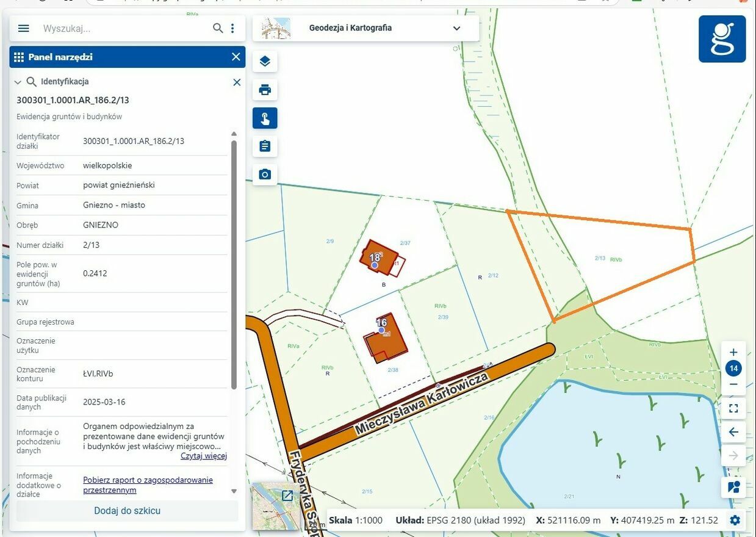This screenshot has width=756, height=537.
Task: Click the X coordinate 521116.09 m
Action: 568,521
